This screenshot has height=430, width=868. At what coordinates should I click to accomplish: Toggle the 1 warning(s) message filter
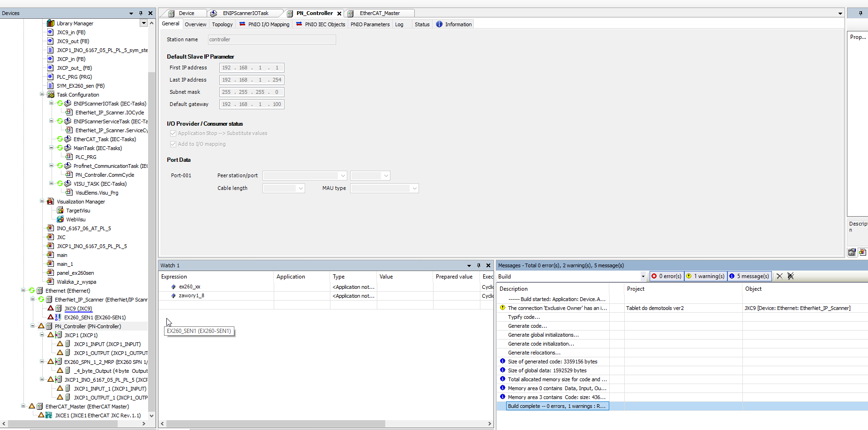coord(705,276)
